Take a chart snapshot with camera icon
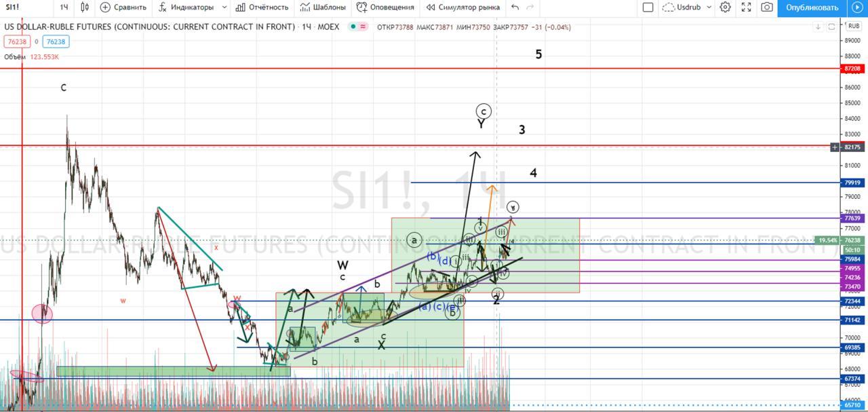The width and height of the screenshot is (868, 412). pyautogui.click(x=766, y=7)
